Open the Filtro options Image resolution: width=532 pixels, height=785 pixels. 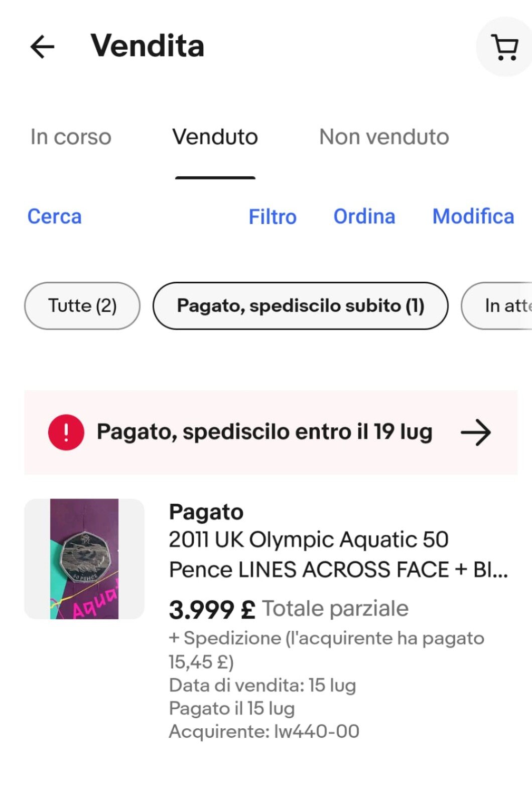[273, 217]
